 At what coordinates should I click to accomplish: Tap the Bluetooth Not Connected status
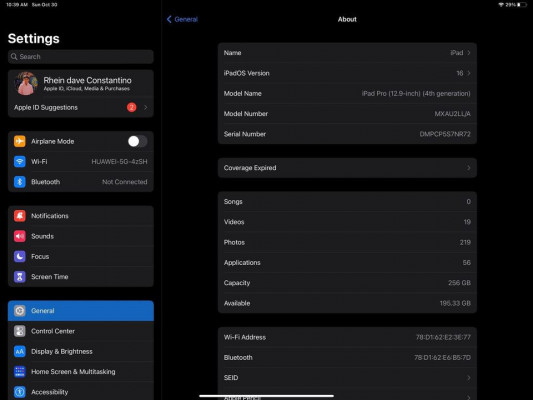pyautogui.click(x=125, y=182)
